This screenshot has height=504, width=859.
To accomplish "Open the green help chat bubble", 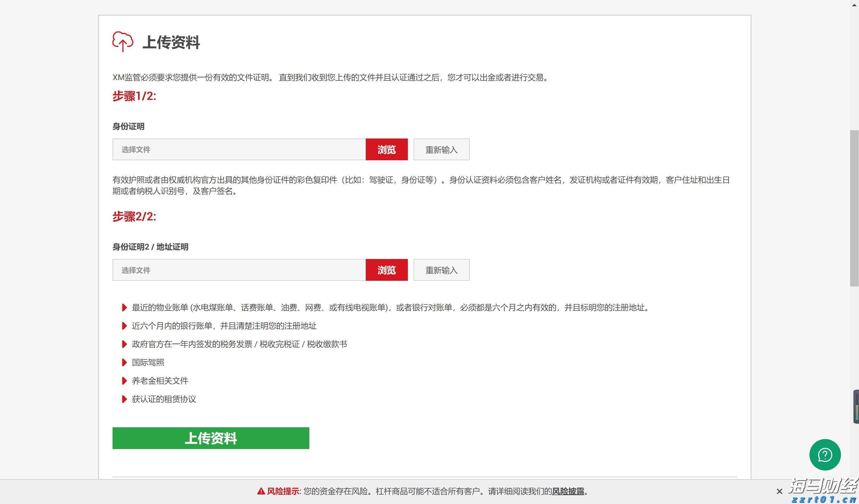I will tap(825, 454).
